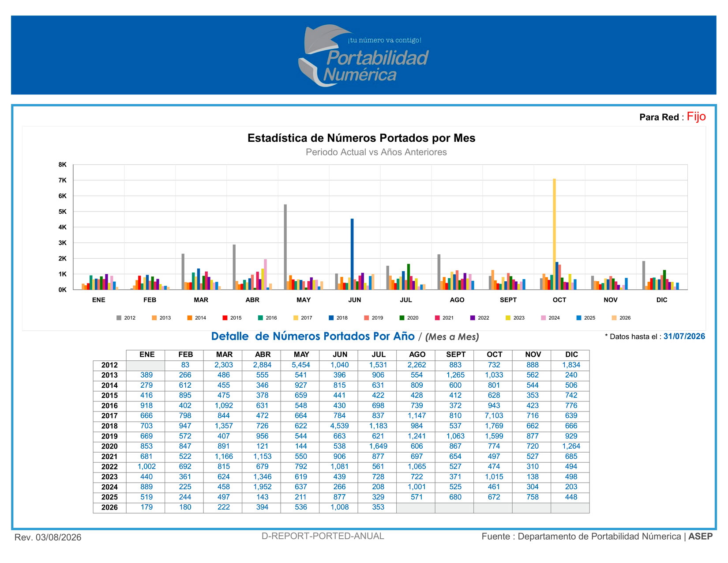Click the bold 'ASEP' text in footer

[x=701, y=537]
